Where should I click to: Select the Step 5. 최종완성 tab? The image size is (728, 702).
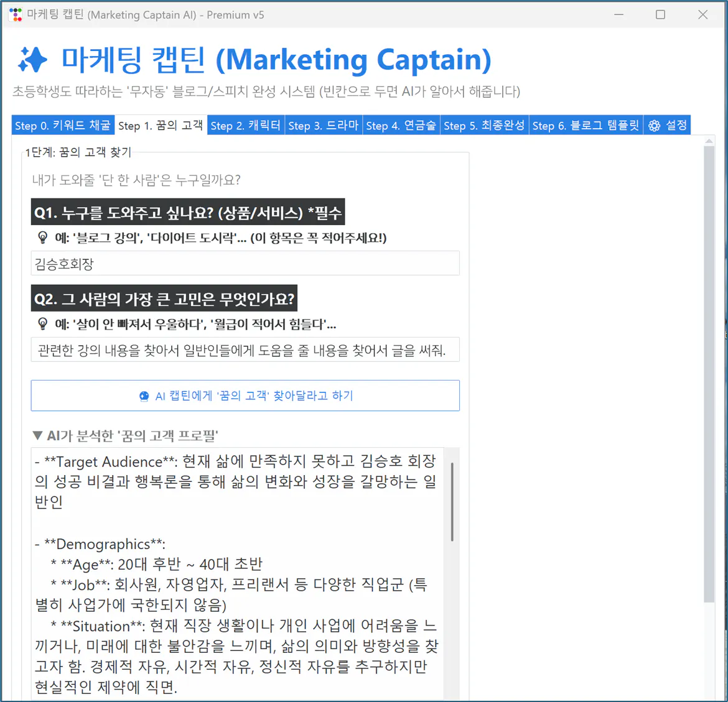click(484, 125)
